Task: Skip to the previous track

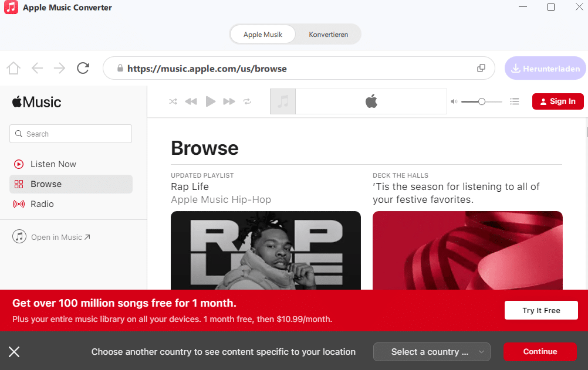Action: (191, 101)
